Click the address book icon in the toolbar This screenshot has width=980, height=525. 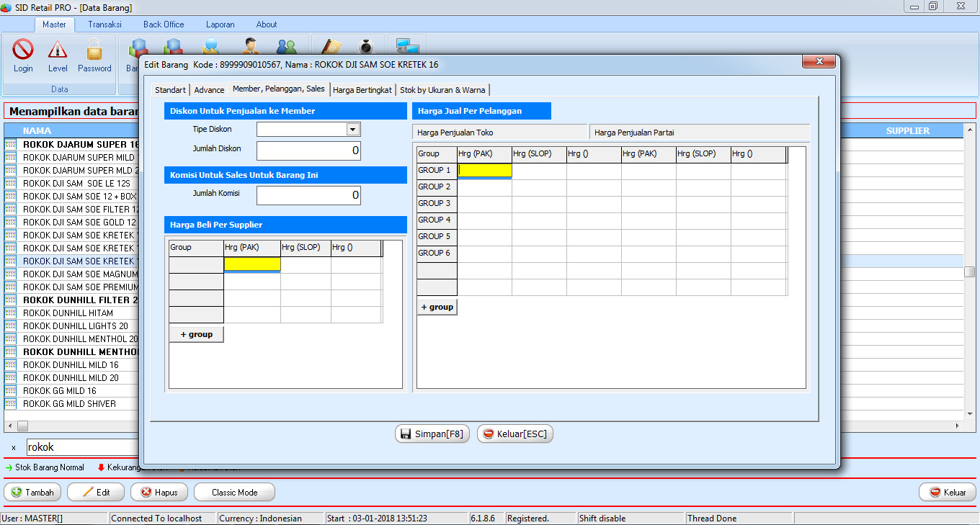(x=329, y=46)
